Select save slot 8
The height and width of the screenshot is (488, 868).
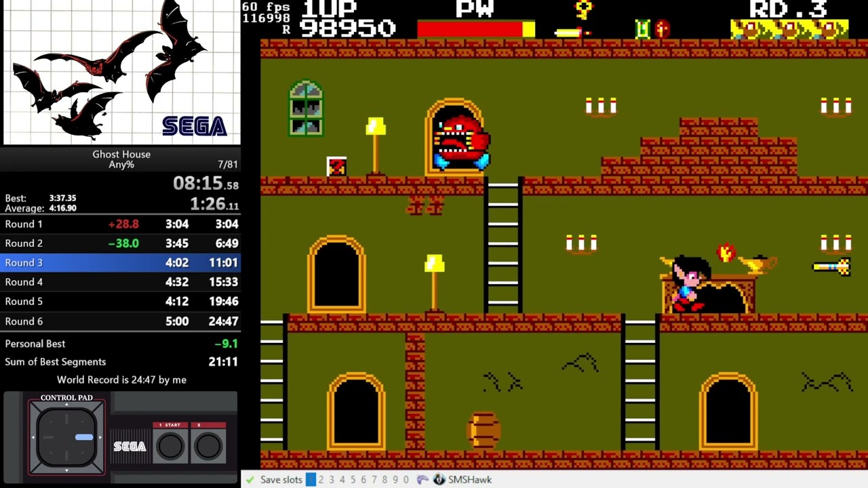[x=384, y=480]
